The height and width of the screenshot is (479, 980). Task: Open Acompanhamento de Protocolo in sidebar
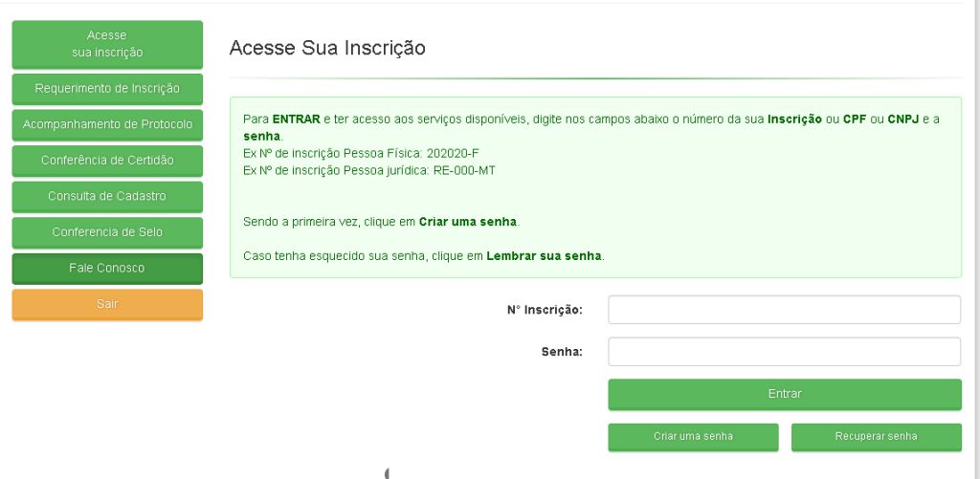(x=107, y=124)
